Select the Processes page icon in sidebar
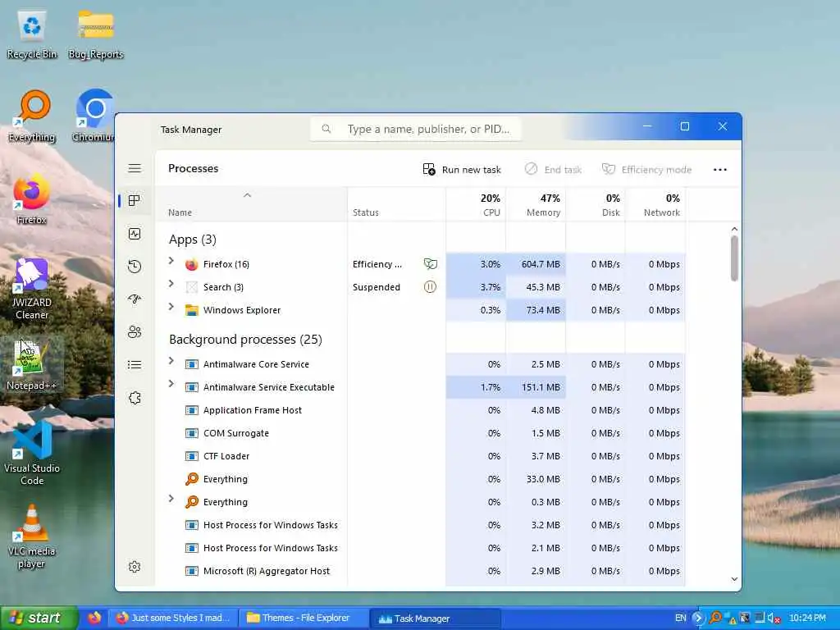Screen dimensions: 840x630 click(135, 200)
